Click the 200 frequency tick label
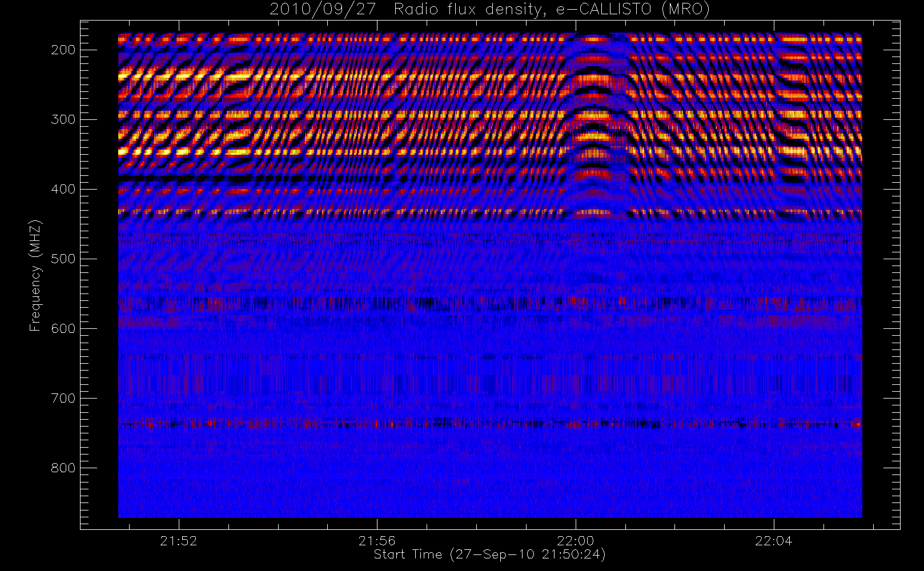924x571 pixels. (63, 50)
